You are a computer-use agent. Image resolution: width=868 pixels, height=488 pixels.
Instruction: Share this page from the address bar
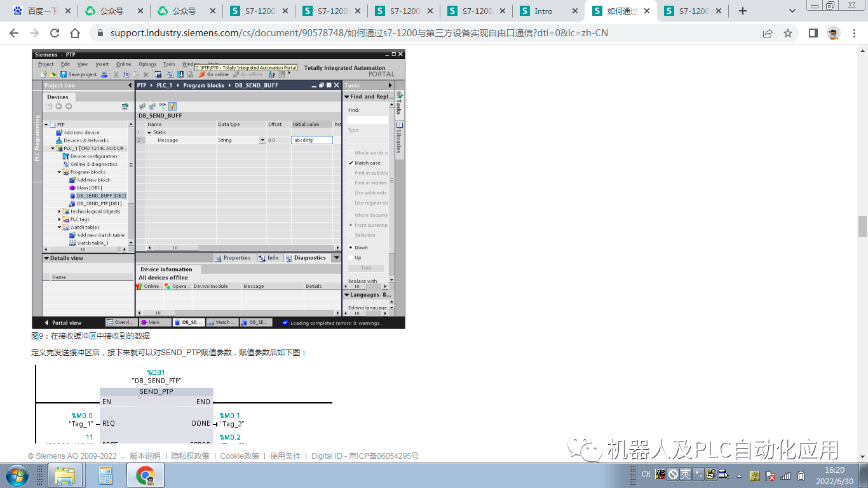[768, 33]
